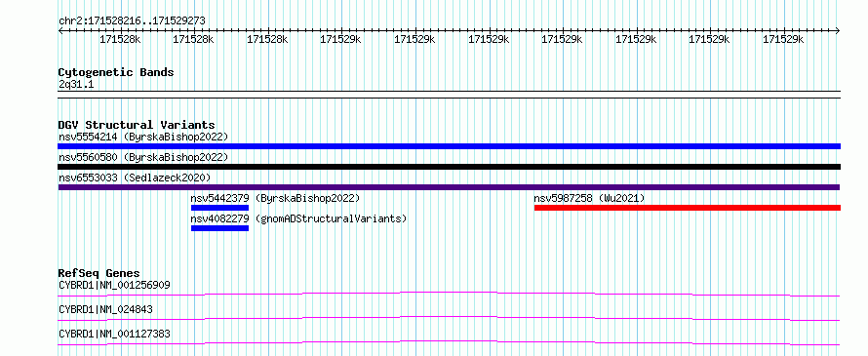This screenshot has height=356, width=868.
Task: Click the short blue bar under nsv4082279
Action: coord(219,228)
